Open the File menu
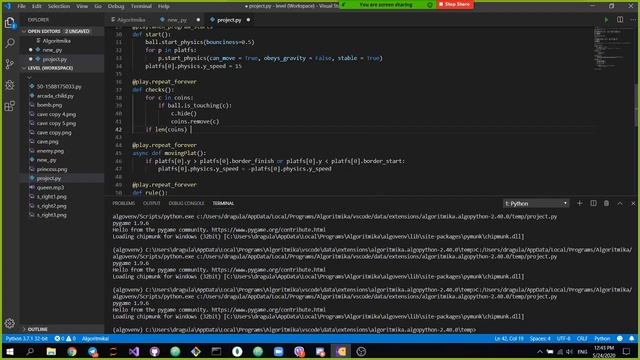This screenshot has width=640, height=360. tap(22, 6)
